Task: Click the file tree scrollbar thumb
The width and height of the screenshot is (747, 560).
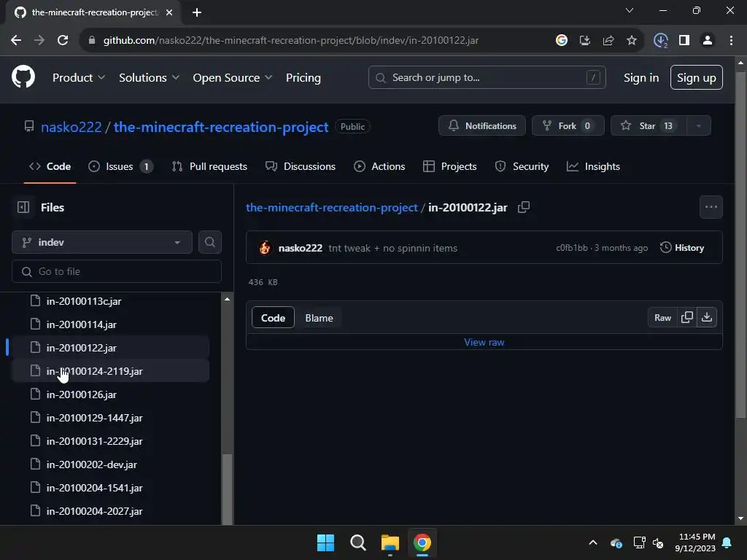Action: tap(228, 489)
